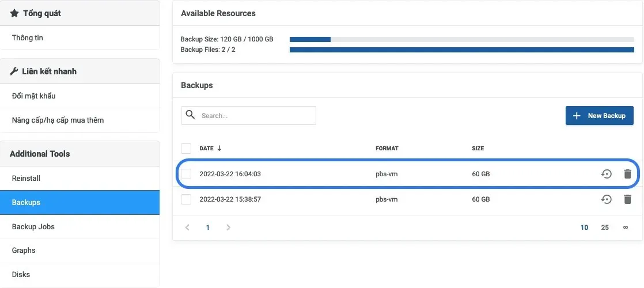Check the 2022-03-22 16:04:03 backup row
Viewport: 644px width, 288px height.
186,174
